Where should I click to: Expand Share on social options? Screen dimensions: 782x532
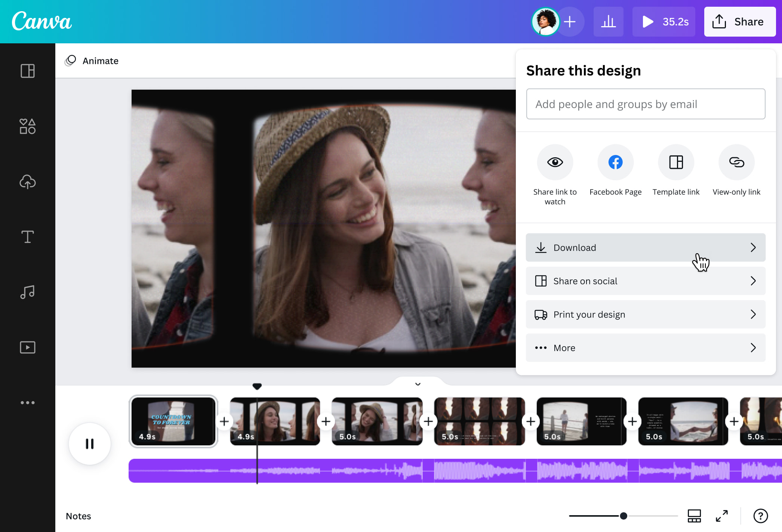pos(646,281)
